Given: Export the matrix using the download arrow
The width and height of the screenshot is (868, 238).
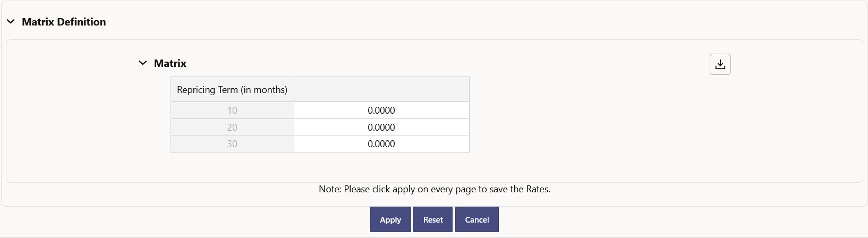Looking at the screenshot, I should click(720, 64).
